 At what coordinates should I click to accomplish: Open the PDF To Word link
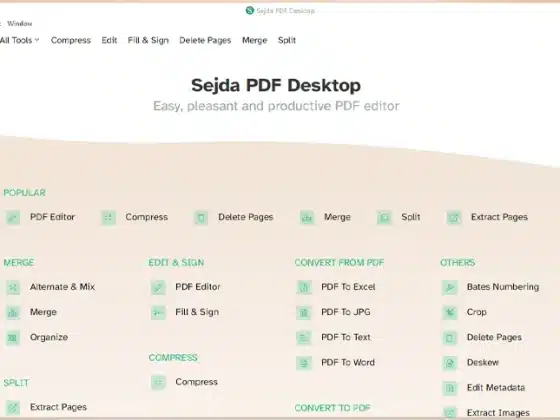tap(348, 362)
